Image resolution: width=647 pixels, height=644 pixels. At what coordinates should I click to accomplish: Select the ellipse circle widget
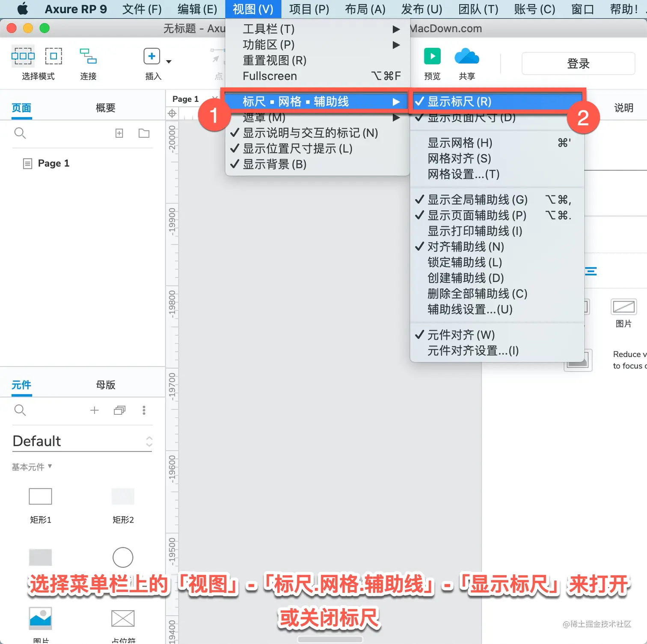(123, 557)
